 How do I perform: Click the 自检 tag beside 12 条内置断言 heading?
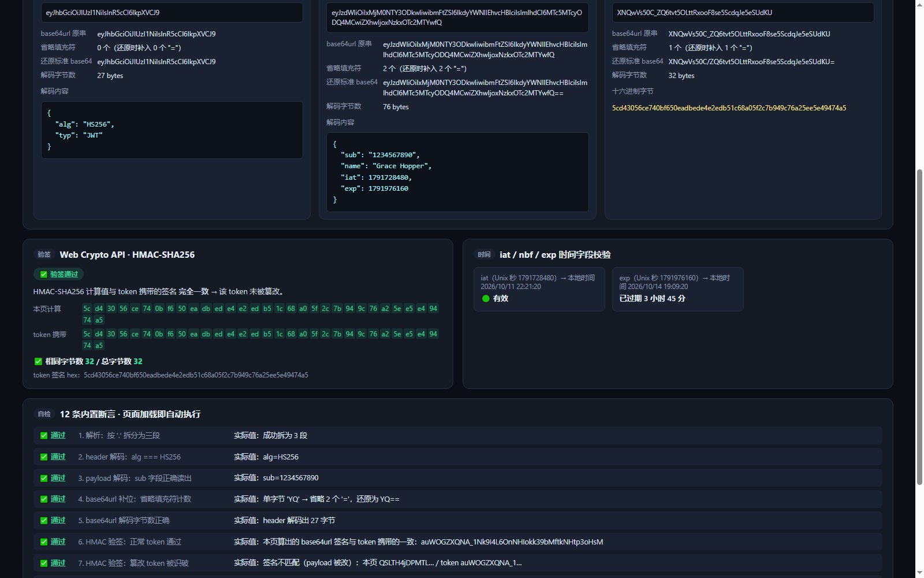pyautogui.click(x=44, y=414)
